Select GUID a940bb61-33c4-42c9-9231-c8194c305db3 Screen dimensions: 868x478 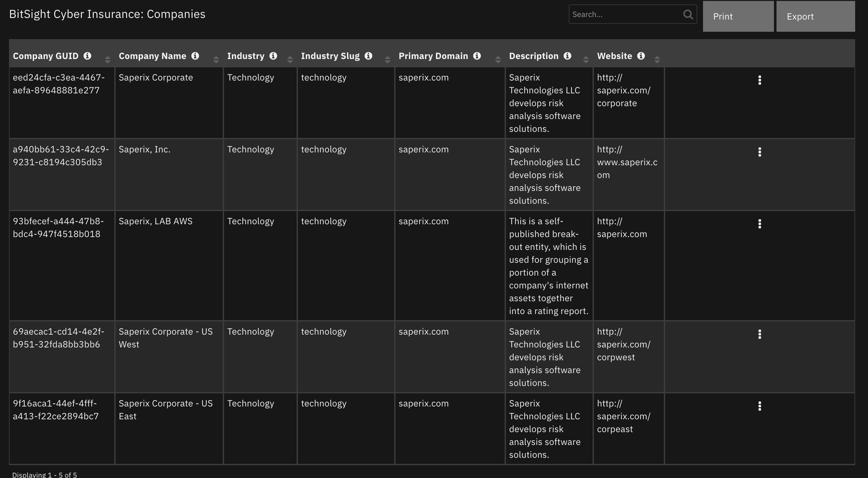point(61,156)
